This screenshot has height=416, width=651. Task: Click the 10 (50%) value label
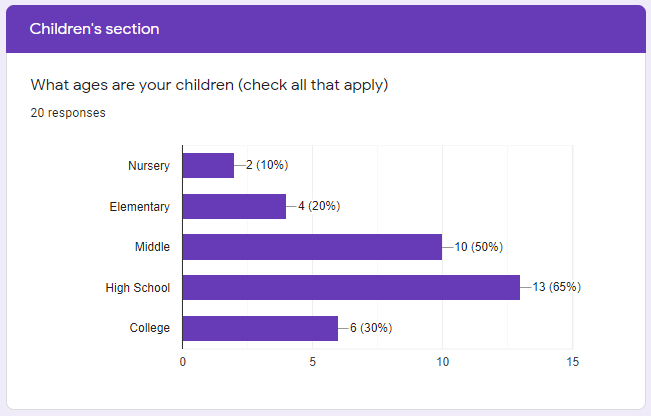(478, 247)
